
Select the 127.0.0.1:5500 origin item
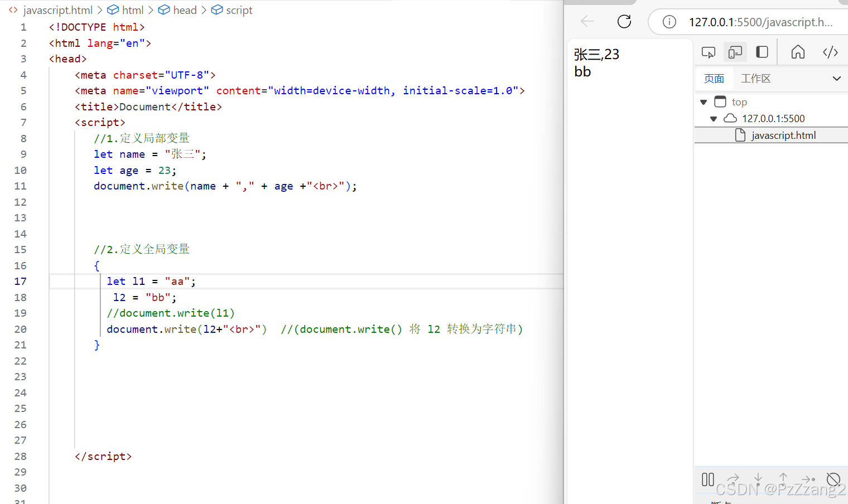[x=773, y=119]
